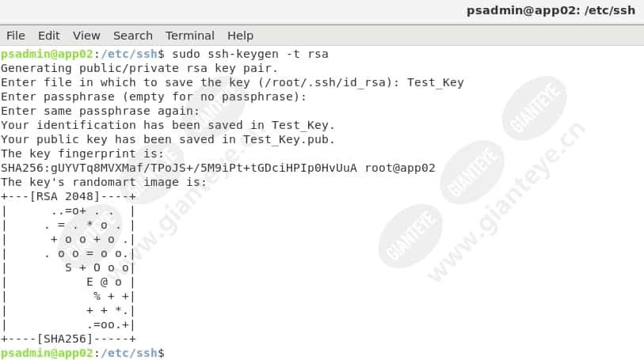Screen dimensions: 644x360
Task: Click the RSA 2048 randomart header
Action: click(x=68, y=197)
